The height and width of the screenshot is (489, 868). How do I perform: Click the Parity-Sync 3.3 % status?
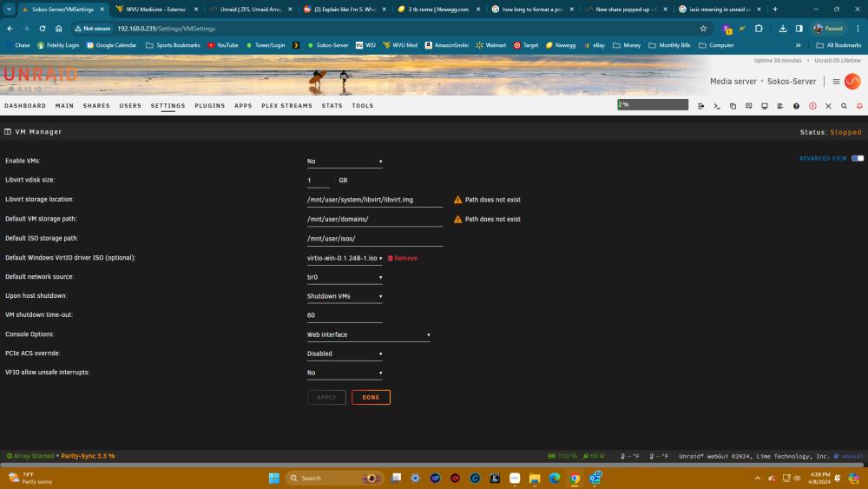click(x=88, y=456)
